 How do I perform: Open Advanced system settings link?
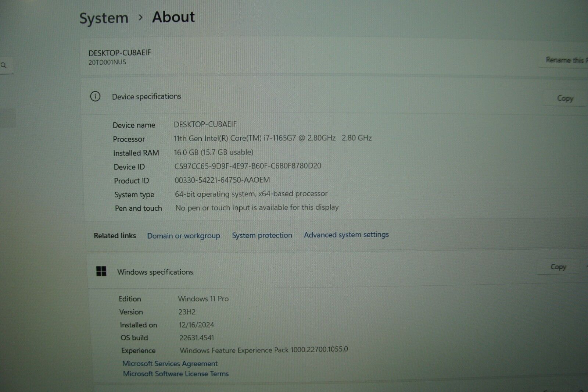click(346, 235)
